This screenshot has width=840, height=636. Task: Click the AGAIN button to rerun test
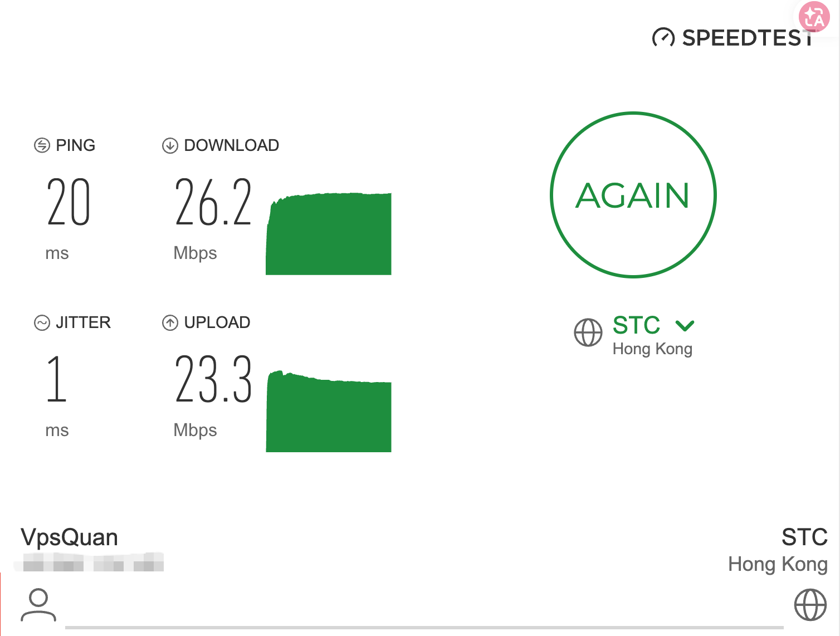tap(633, 195)
